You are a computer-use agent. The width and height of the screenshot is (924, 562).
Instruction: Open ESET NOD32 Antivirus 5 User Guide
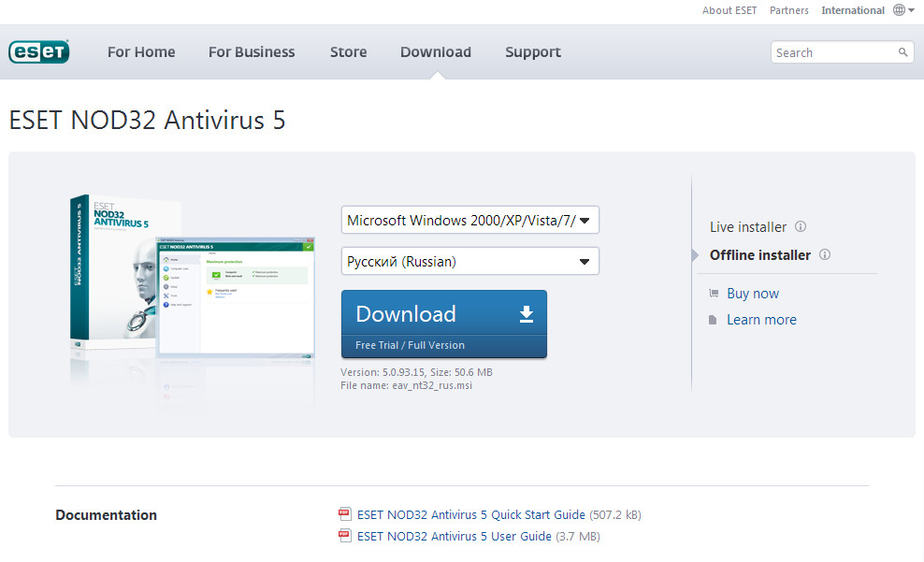point(455,536)
